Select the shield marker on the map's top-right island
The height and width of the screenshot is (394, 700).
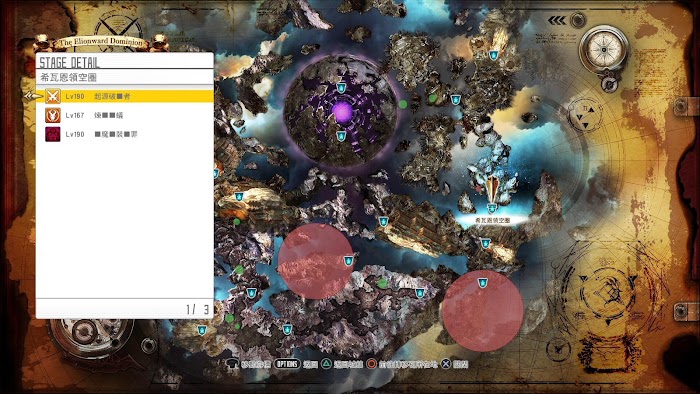coord(494,55)
